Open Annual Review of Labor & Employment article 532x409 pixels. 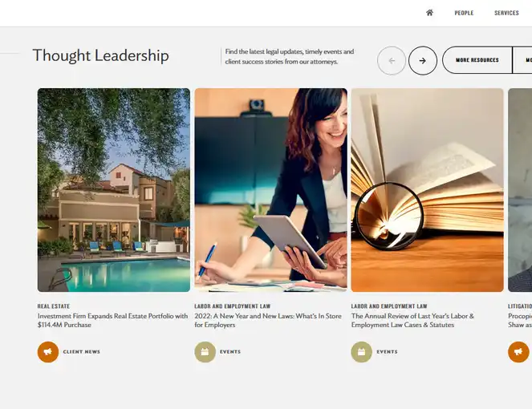click(412, 320)
